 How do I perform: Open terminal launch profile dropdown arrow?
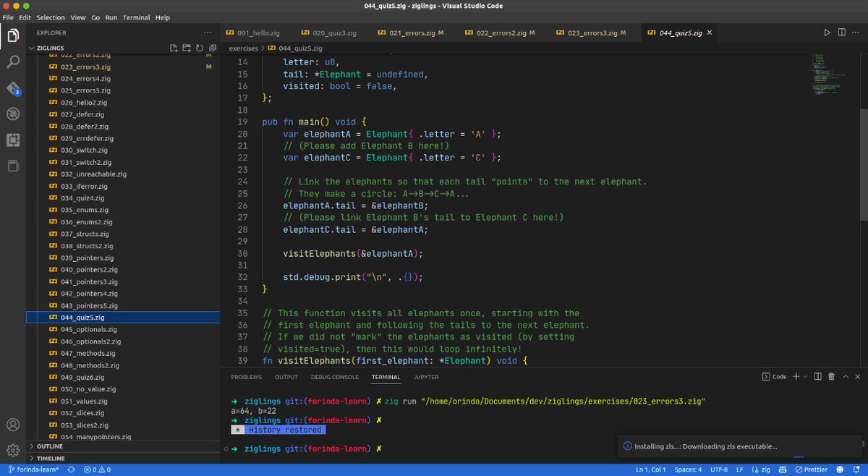point(805,376)
